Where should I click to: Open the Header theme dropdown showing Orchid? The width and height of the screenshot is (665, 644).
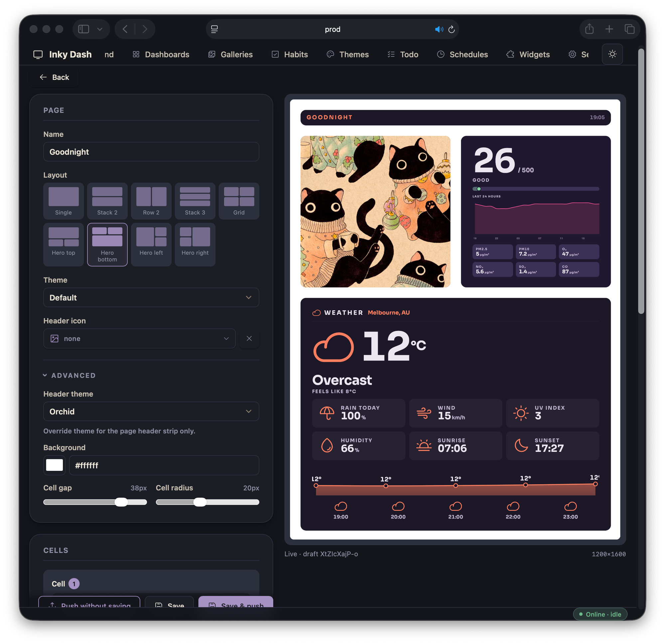[151, 411]
